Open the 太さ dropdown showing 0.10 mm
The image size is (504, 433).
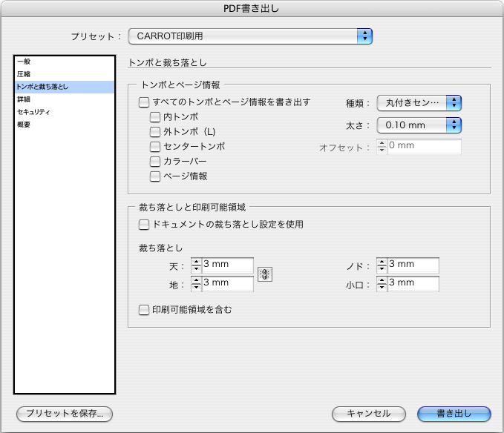click(419, 125)
